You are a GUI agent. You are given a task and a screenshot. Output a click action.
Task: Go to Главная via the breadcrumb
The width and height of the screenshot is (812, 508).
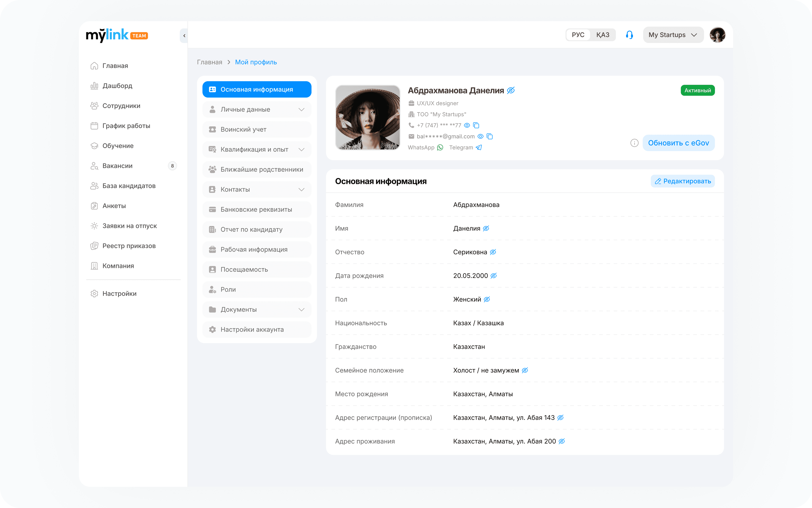click(209, 62)
